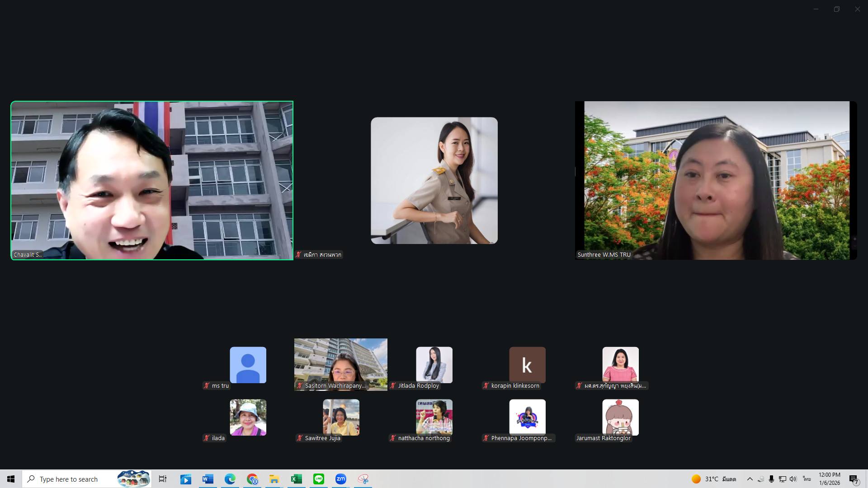Click Task View button

[163, 479]
